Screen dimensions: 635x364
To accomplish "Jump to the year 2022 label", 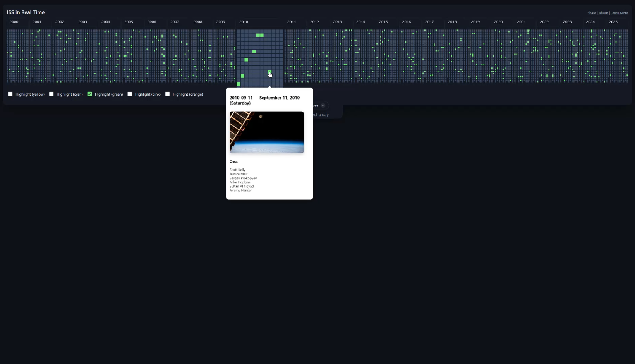I will click(x=544, y=22).
